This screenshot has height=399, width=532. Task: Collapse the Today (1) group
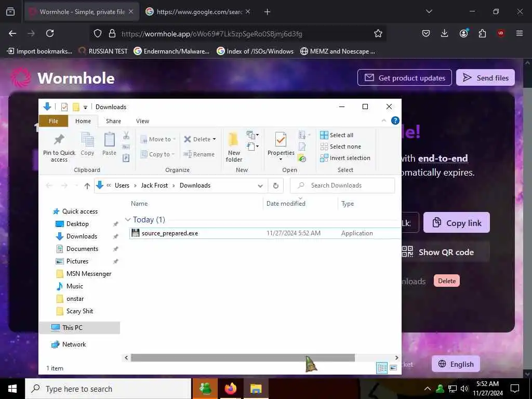tap(128, 220)
